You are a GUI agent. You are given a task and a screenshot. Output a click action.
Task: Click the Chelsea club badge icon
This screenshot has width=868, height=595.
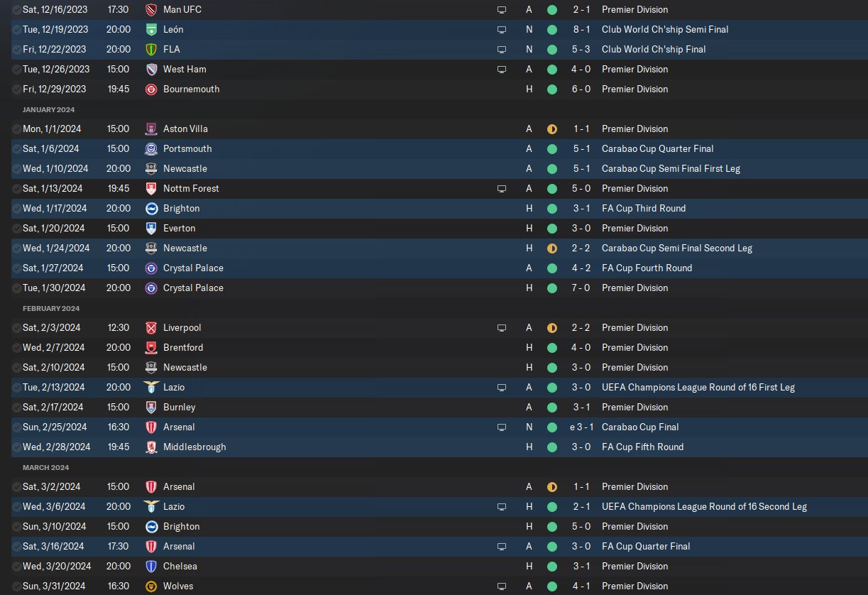point(150,566)
